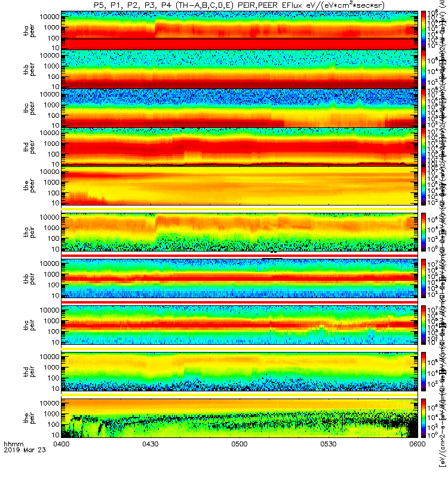Click the 10 tick on thd peer axis
The height and width of the screenshot is (478, 448).
click(56, 164)
